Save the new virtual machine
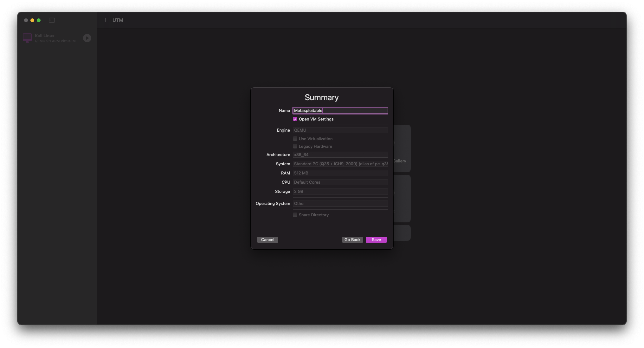 pyautogui.click(x=376, y=240)
